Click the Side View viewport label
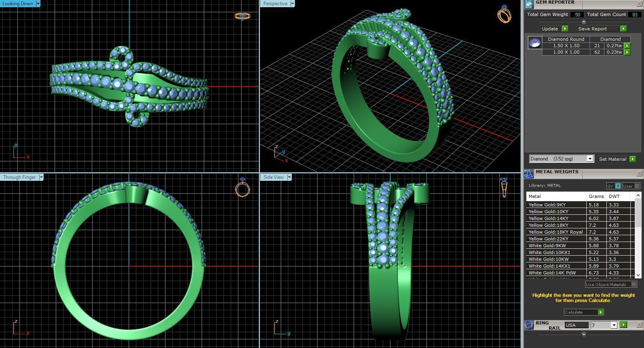The height and width of the screenshot is (348, 644). tap(274, 177)
